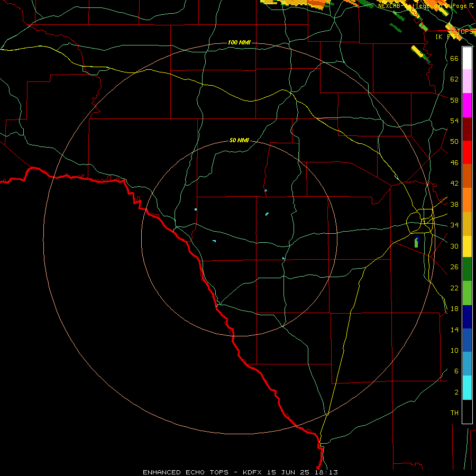Click the scale value '2'
The image size is (476, 476).
point(456,392)
